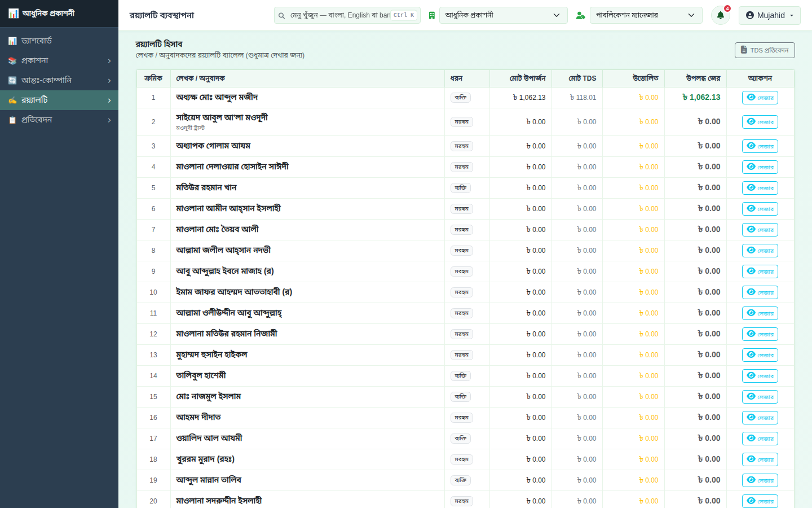The height and width of the screenshot is (508, 812).
Task: Open ledger for অধ্যক্ষ মোঃ আব্দুল মজীদ
Action: click(x=760, y=98)
